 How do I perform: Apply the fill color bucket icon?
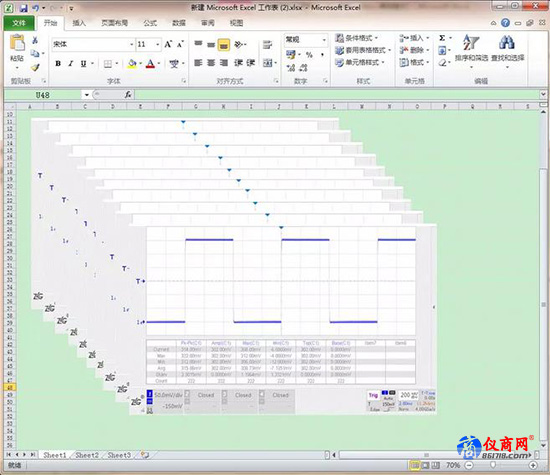click(132, 63)
